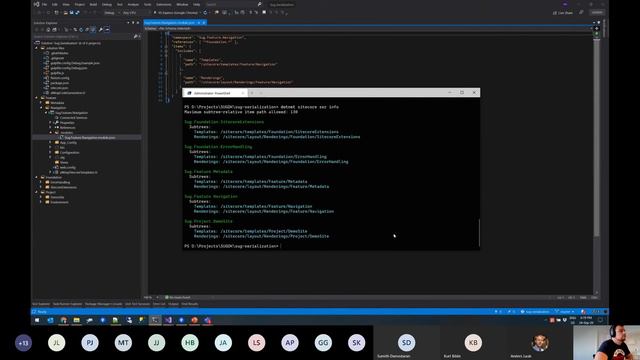Select the DemoSite folder
This screenshot has width=640, height=360.
pos(57,197)
